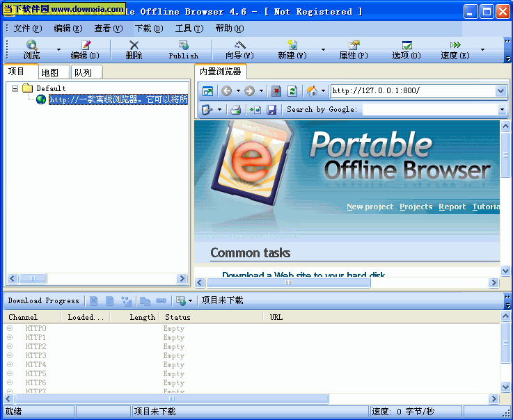Open the page-edit icon dropdown arrow
Viewport: 513px width, 420px height.
pyautogui.click(x=219, y=109)
